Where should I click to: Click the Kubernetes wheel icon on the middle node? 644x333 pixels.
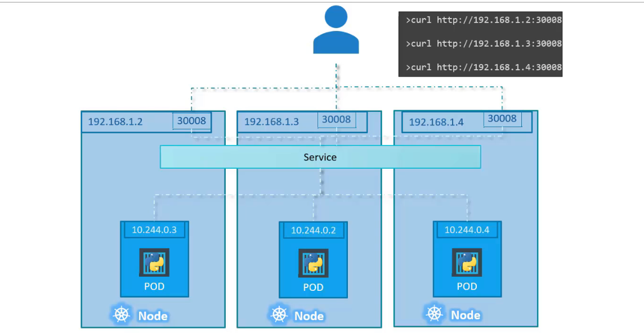[278, 315]
